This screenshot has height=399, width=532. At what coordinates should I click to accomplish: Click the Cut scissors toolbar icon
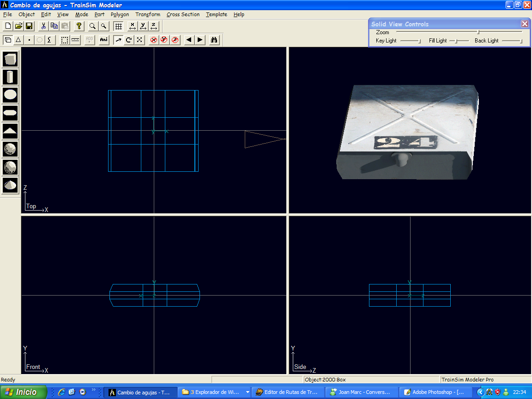[43, 26]
